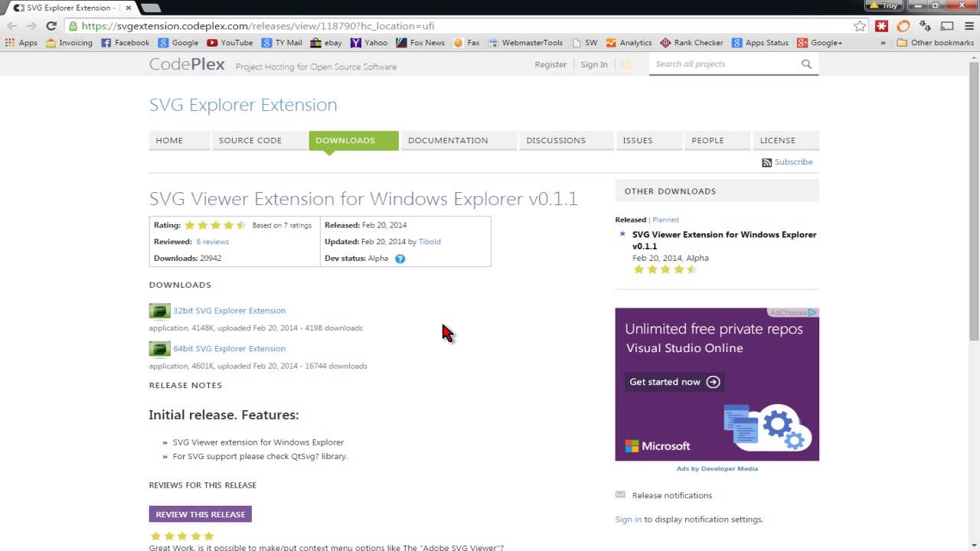Click the REVIEW THIS RELEASE button
Image resolution: width=980 pixels, height=551 pixels.
click(201, 514)
